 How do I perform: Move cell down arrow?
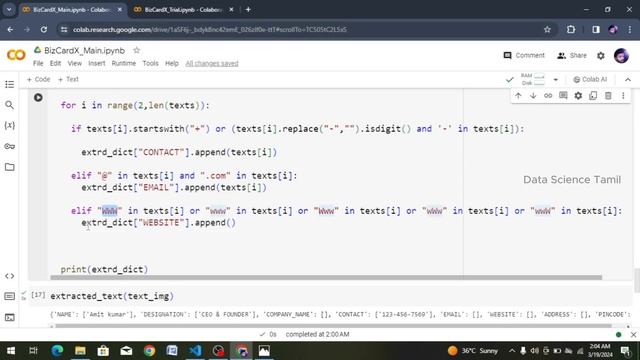(533, 96)
